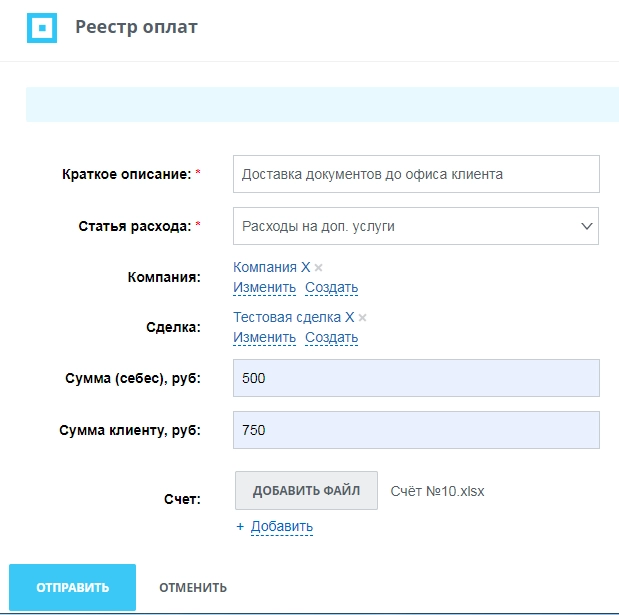Open the Тестовая сделка X link
This screenshot has height=615, width=619.
pos(293,317)
